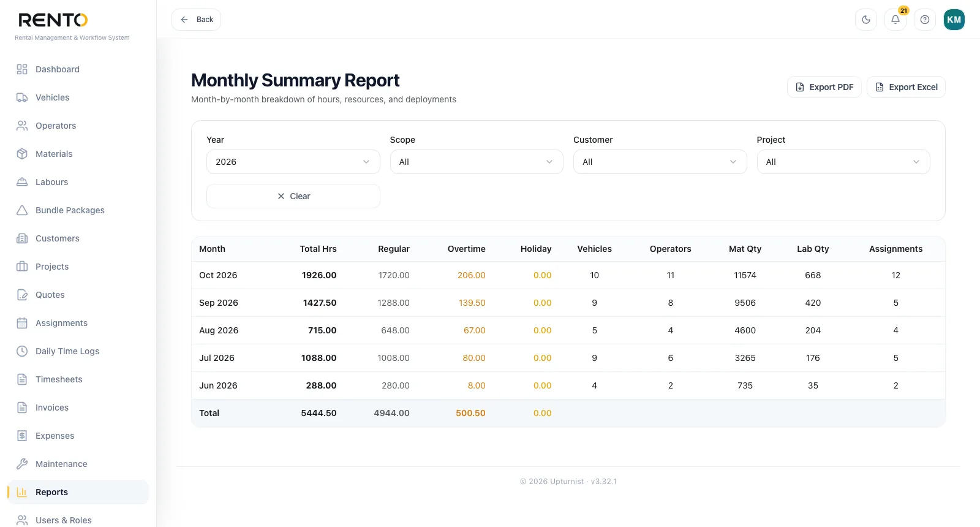
Task: Open the Year dropdown showing 2026
Action: click(293, 162)
